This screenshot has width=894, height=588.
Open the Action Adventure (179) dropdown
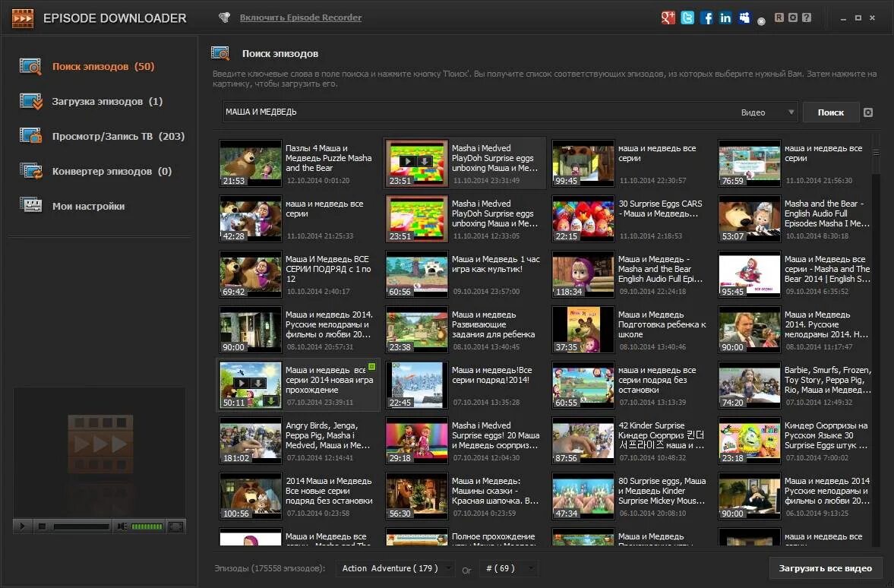coord(394,568)
